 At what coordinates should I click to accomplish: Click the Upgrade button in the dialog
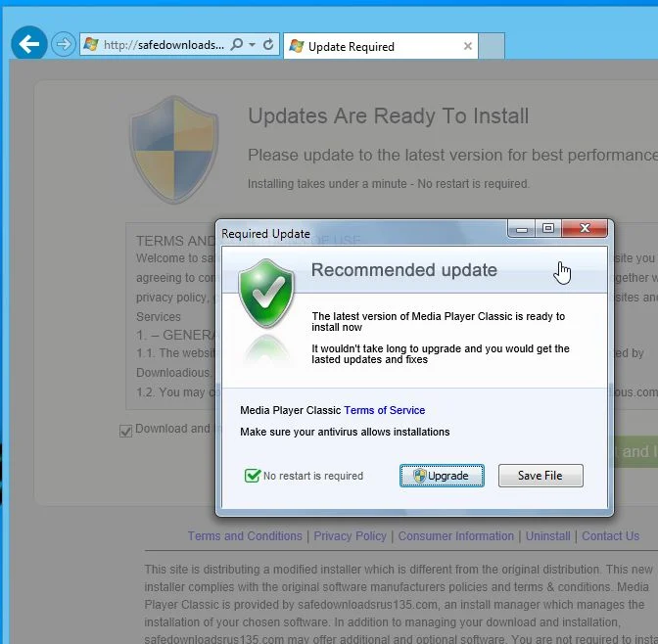point(442,476)
